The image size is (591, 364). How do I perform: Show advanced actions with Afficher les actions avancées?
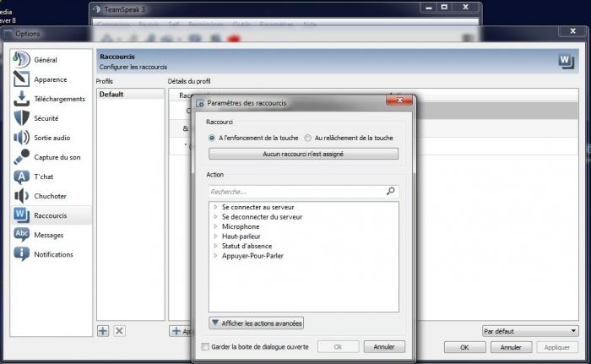point(257,323)
